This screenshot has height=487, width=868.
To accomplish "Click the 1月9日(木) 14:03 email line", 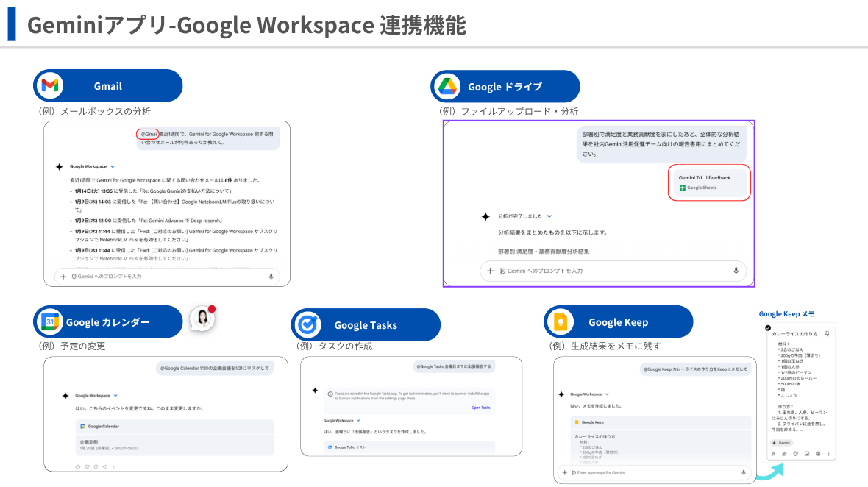I will (x=174, y=206).
